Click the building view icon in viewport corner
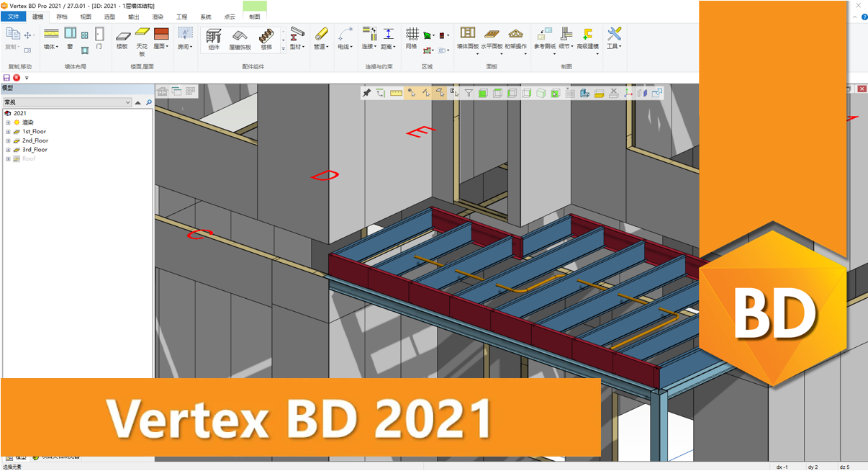The image size is (868, 471). 163,91
